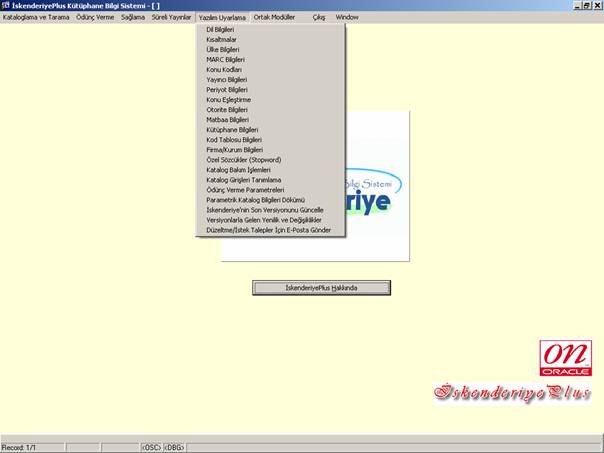This screenshot has width=604, height=453.
Task: Choose the Kısaltmalar menu entry
Action: (x=270, y=40)
